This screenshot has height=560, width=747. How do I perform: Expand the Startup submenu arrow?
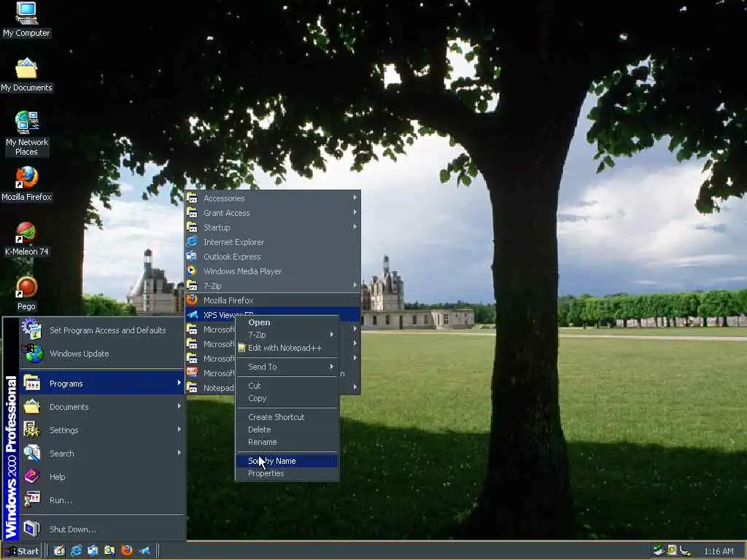pyautogui.click(x=355, y=227)
